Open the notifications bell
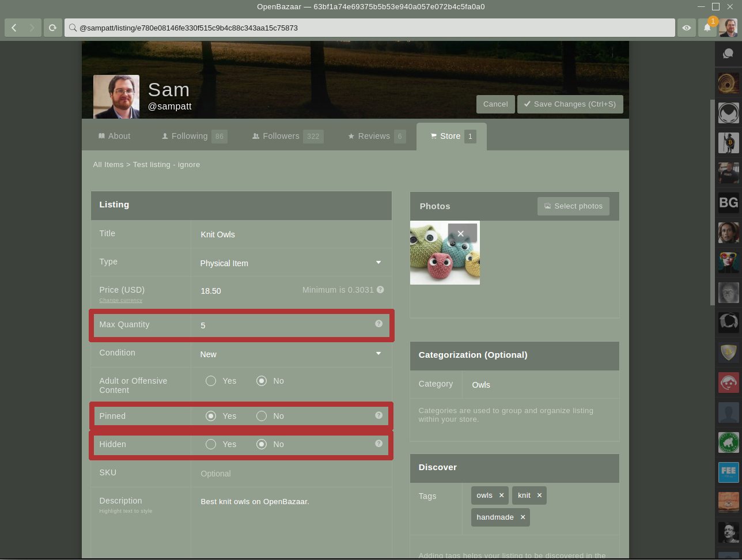The width and height of the screenshot is (742, 560). pyautogui.click(x=707, y=28)
